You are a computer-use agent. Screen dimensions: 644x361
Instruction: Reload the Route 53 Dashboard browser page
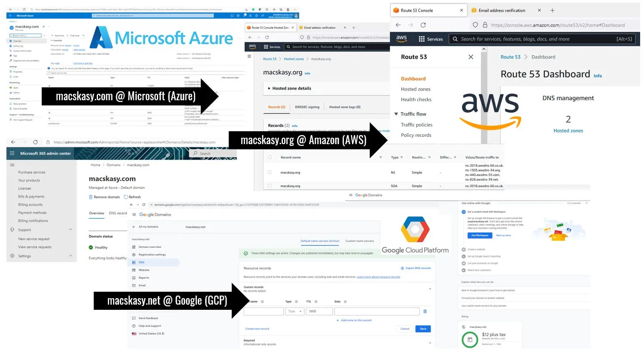[x=423, y=25]
